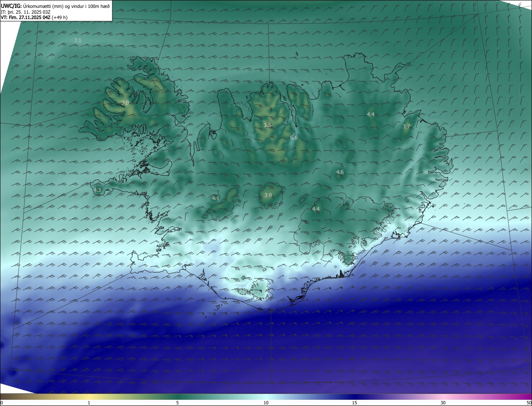The image size is (532, 406).
Task: Click the title "Úrkomumætti (mm) og vindur í 100m hæð"
Action: [x=66, y=6]
